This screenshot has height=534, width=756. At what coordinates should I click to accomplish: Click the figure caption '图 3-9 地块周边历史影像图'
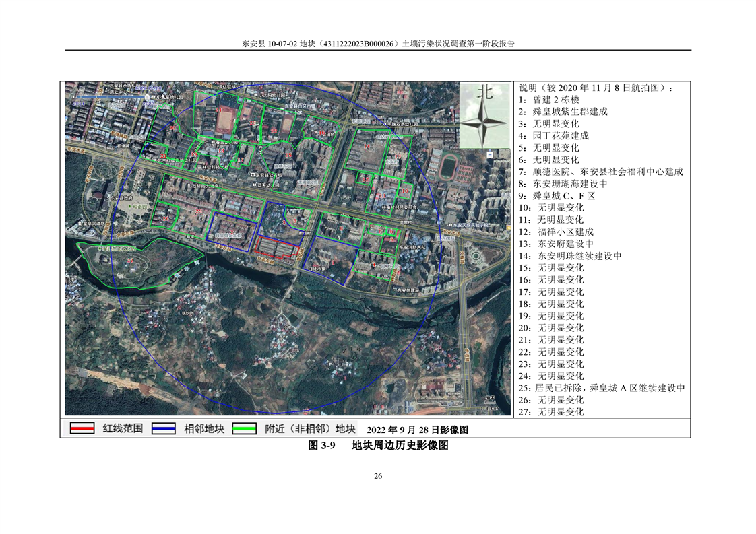pos(377,446)
